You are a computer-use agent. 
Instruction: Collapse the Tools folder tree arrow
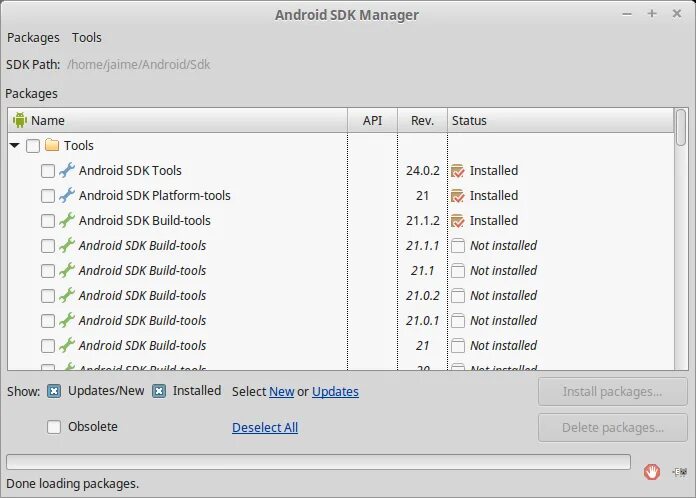(x=15, y=145)
